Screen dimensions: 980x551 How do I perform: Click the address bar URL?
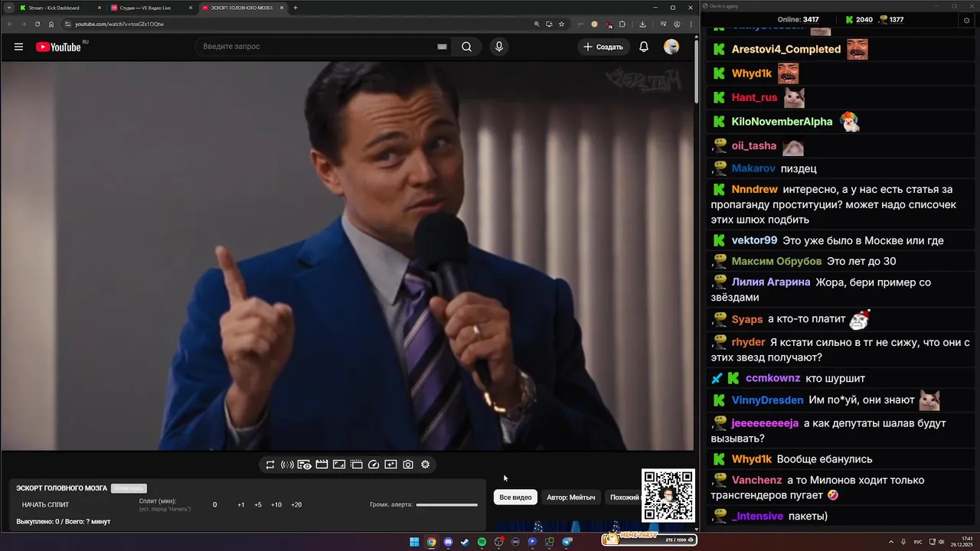(x=119, y=24)
